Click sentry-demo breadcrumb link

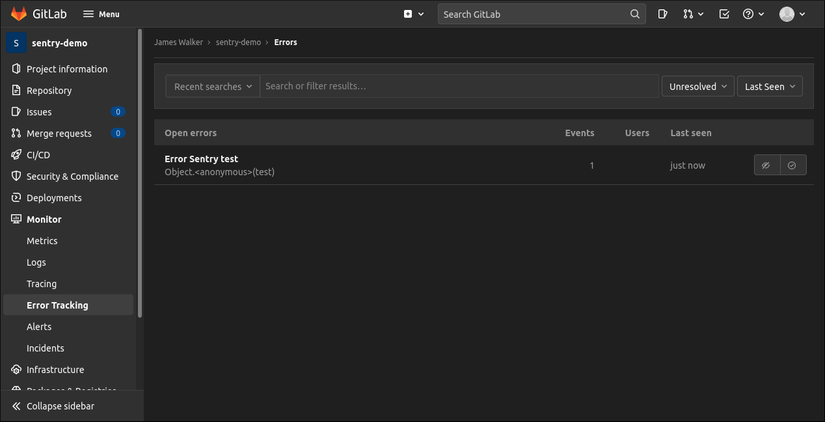pyautogui.click(x=238, y=42)
